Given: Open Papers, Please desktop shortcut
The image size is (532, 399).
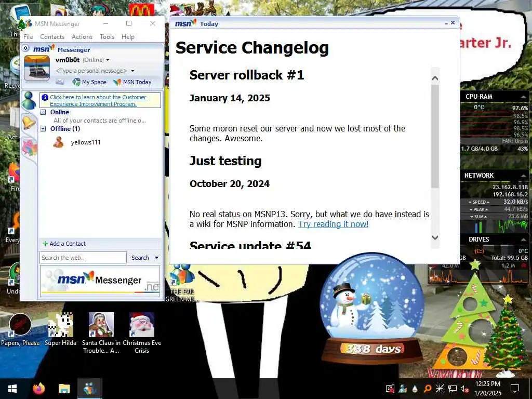Looking at the screenshot, I should pyautogui.click(x=20, y=330).
